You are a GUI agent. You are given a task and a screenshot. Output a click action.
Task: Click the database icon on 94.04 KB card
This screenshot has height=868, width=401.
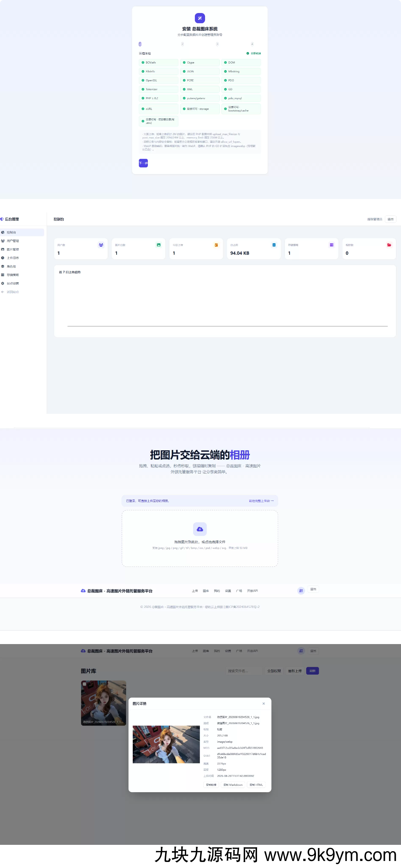click(274, 245)
